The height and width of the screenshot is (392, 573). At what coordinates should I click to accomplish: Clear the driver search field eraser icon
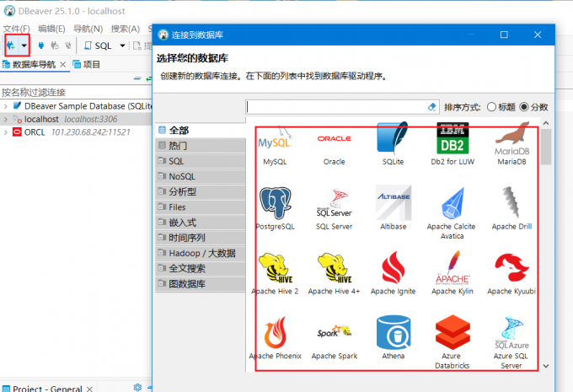pos(431,107)
